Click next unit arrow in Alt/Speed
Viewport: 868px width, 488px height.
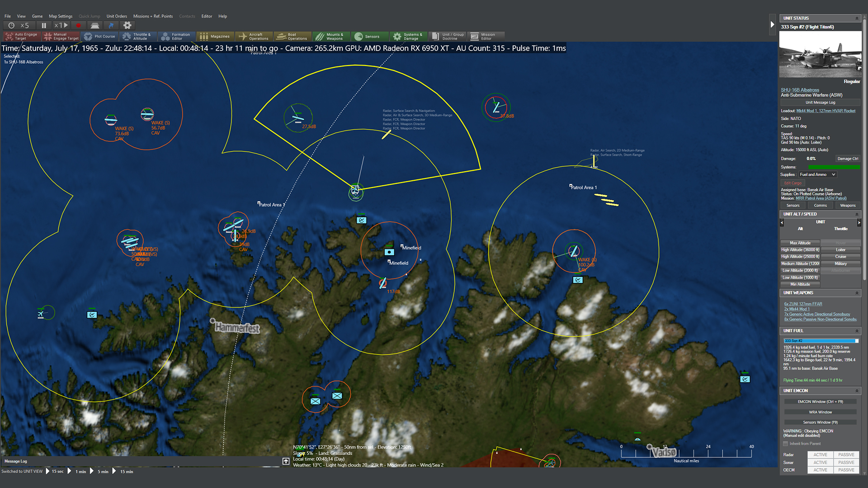[x=859, y=222]
